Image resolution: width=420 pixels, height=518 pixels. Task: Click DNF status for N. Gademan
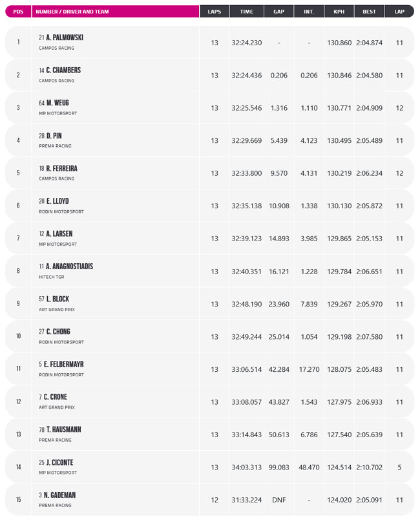coord(278,500)
